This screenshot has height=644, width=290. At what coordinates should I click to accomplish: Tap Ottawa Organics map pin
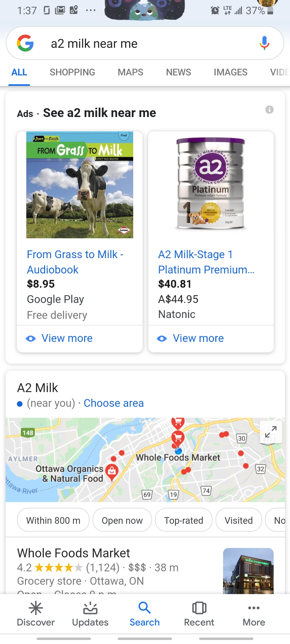(x=112, y=471)
